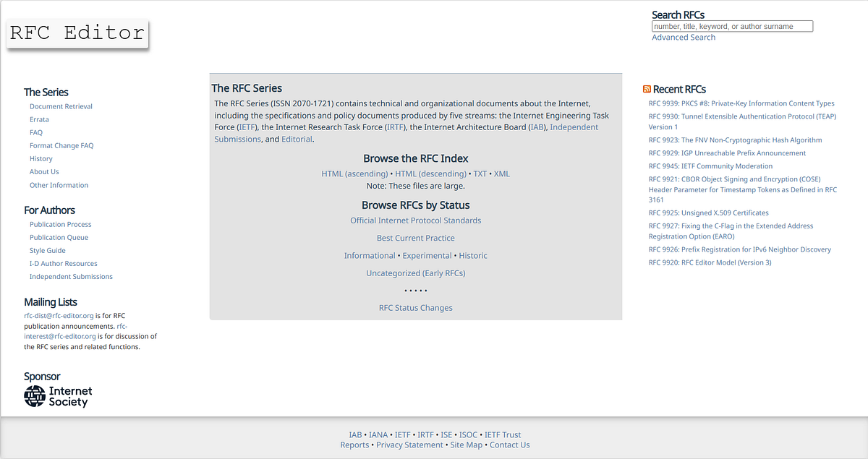Click the IAB link in the RFC Series paragraph

(537, 127)
